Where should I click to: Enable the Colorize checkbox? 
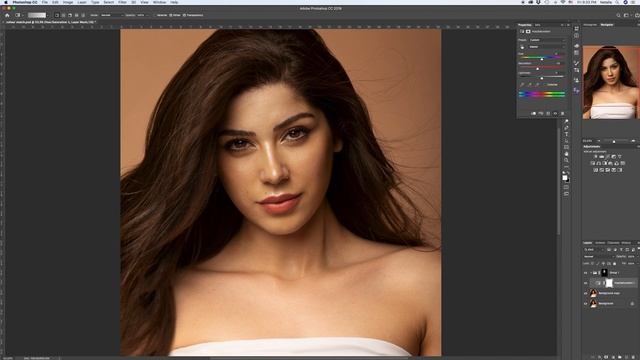click(x=544, y=84)
